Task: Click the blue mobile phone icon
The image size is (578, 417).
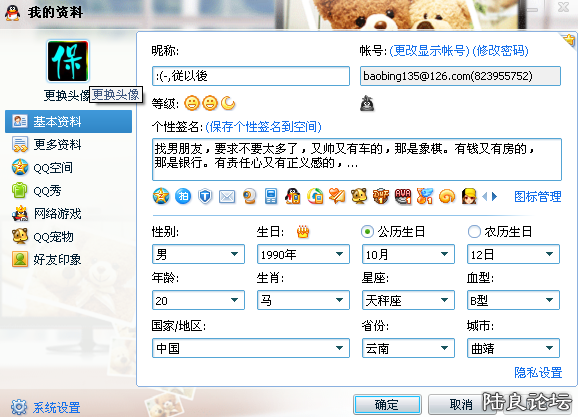Action: (271, 197)
